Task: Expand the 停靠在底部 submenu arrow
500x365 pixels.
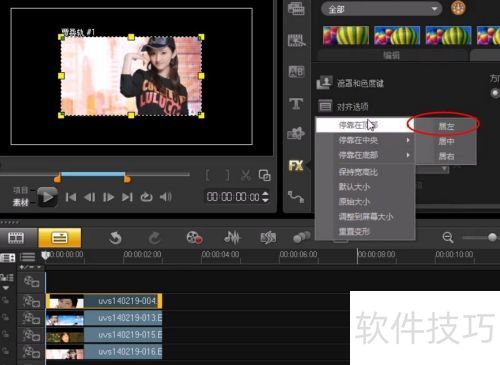Action: pos(408,155)
